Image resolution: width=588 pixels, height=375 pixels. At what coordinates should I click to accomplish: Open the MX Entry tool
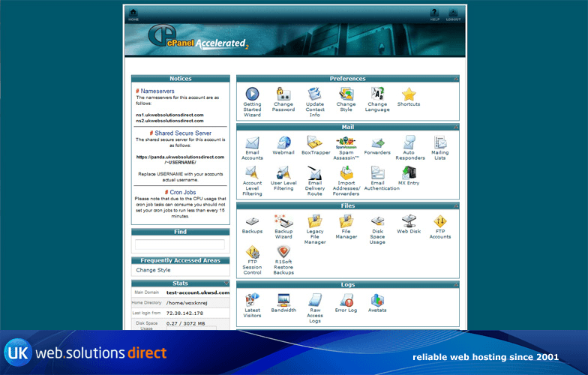409,173
